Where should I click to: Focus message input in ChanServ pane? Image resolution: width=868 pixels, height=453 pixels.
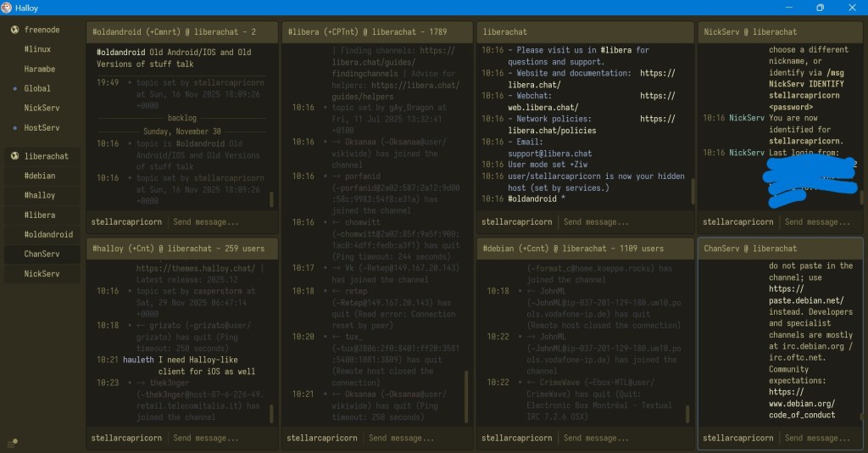click(x=821, y=438)
